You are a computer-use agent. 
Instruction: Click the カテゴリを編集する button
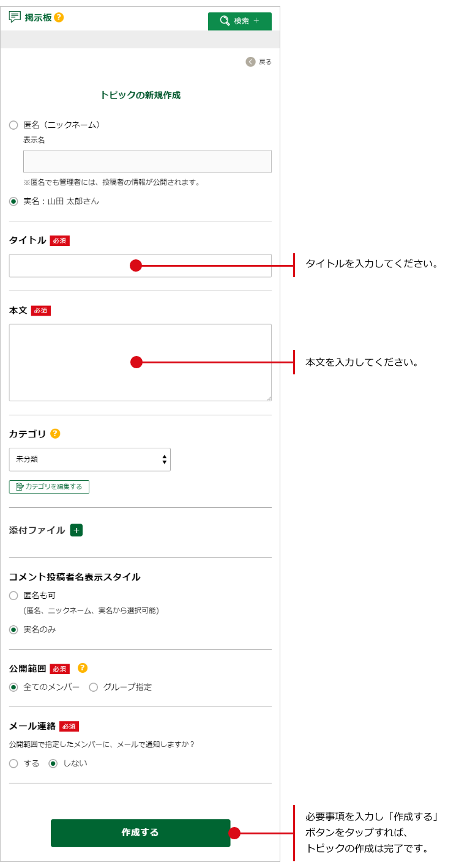click(49, 487)
